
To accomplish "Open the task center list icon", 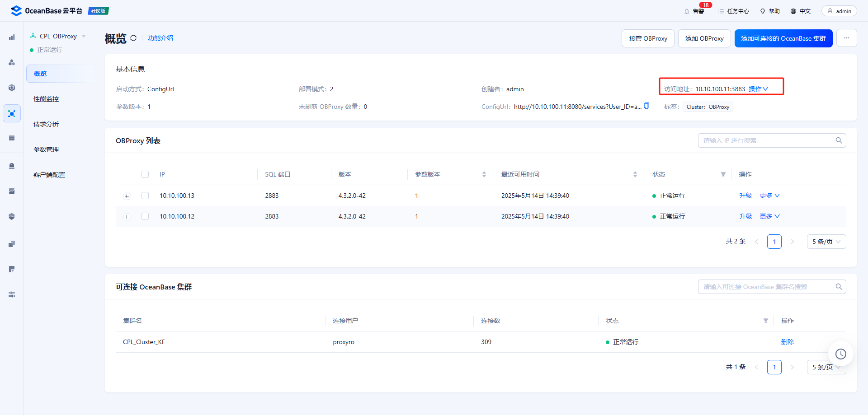I will pos(721,11).
